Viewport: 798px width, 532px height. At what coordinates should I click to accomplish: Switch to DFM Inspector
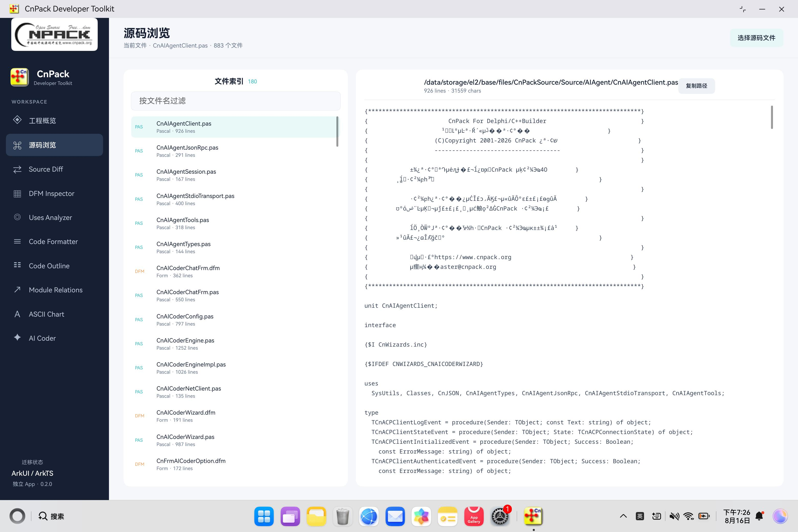[54, 193]
